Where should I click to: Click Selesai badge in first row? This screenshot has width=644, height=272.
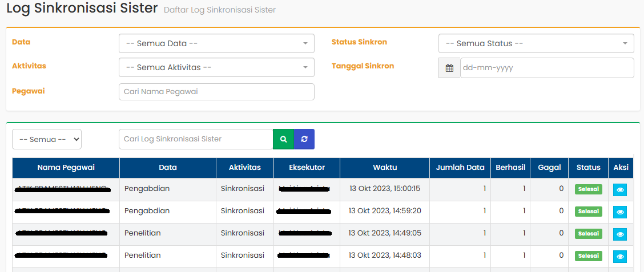pyautogui.click(x=588, y=189)
